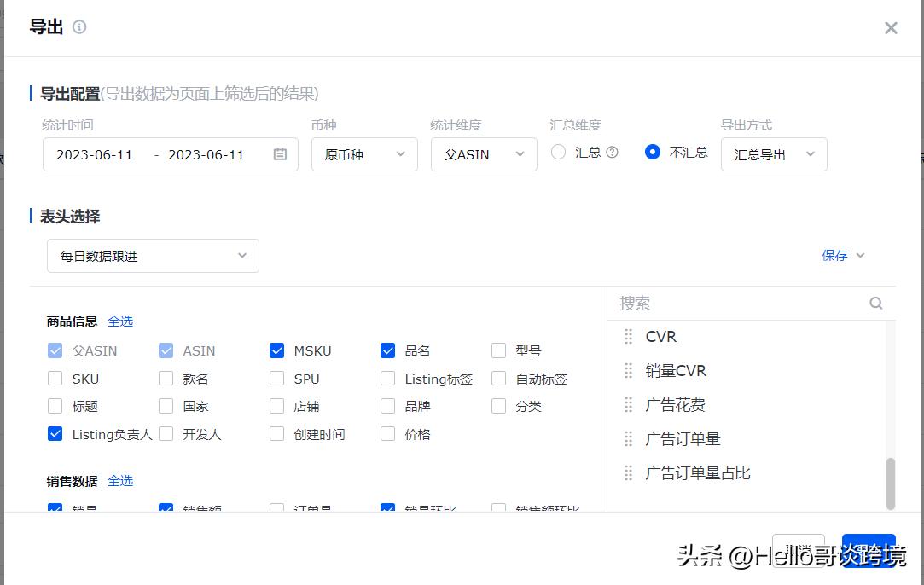Open the 每日数据跟进 template dropdown

click(152, 255)
